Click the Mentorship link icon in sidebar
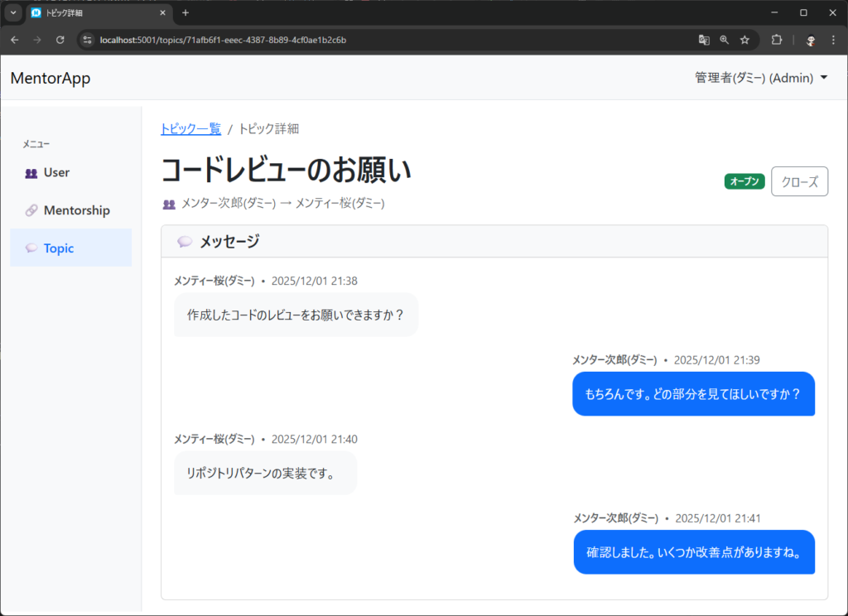Image resolution: width=848 pixels, height=616 pixels. 31,210
